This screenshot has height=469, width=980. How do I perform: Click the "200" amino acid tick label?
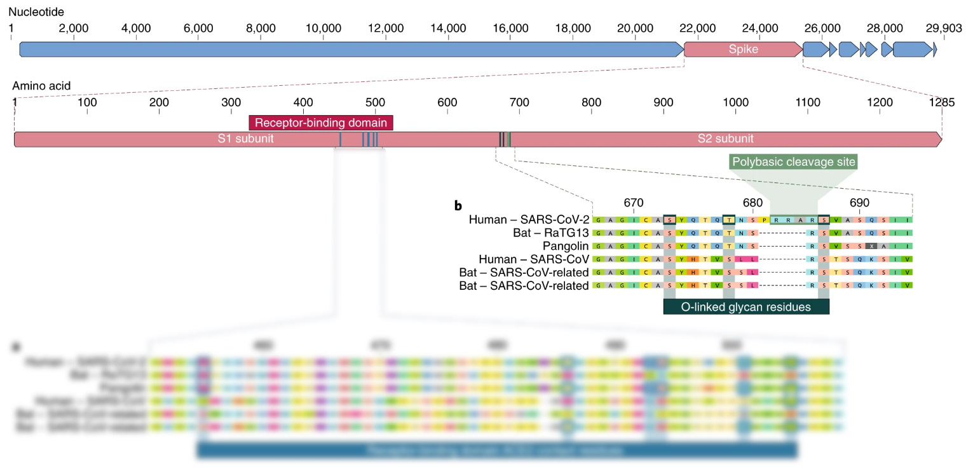pos(159,102)
